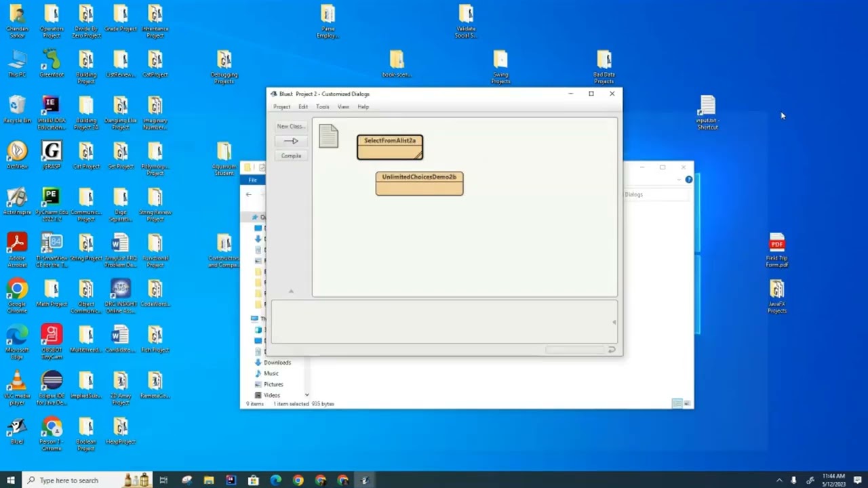The image size is (868, 488).
Task: Open the taskbar clock and date
Action: pos(833,481)
